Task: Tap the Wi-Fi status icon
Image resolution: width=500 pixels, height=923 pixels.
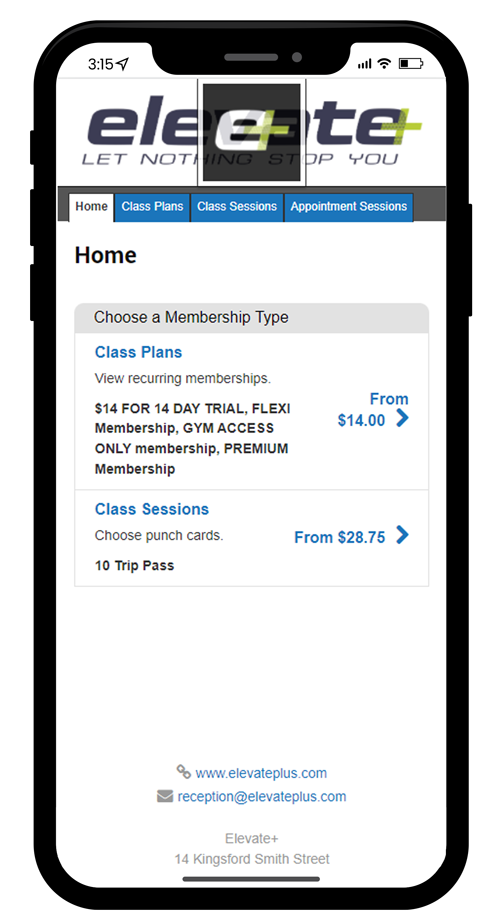Action: pyautogui.click(x=385, y=64)
